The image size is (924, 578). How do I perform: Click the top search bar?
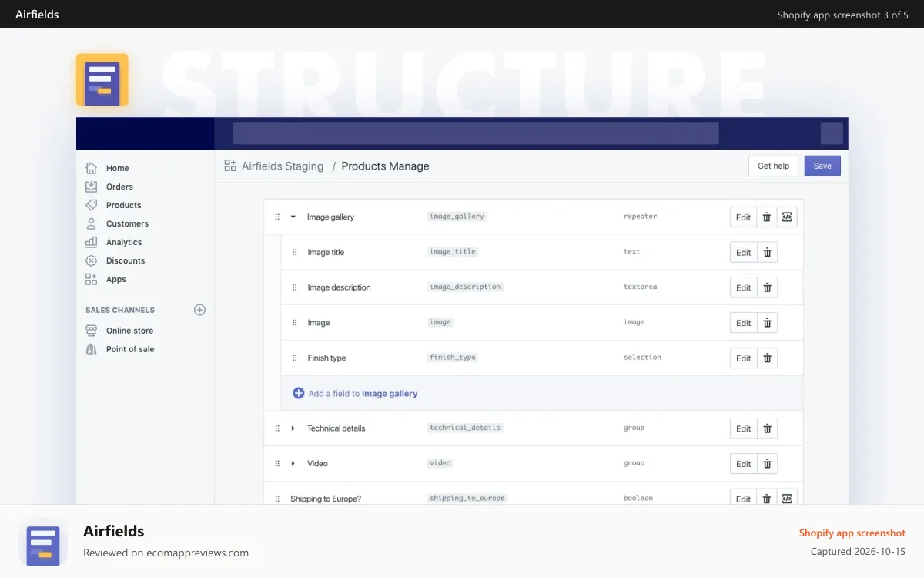click(476, 133)
